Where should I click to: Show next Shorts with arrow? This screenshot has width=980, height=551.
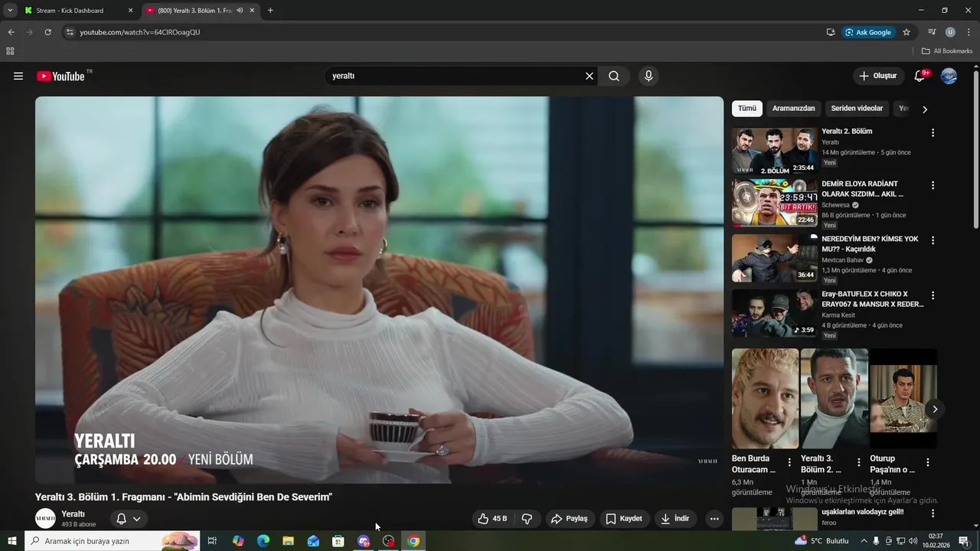point(935,409)
